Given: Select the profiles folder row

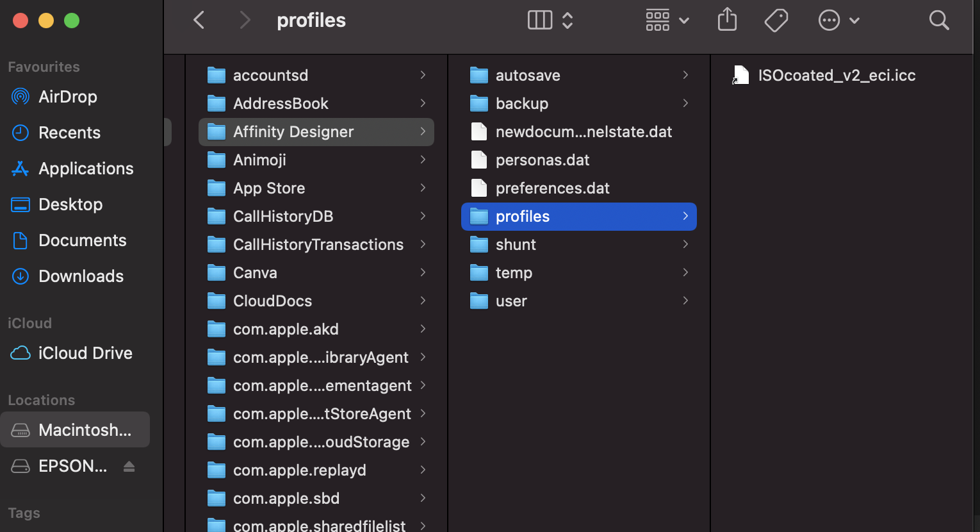Looking at the screenshot, I should [x=579, y=217].
